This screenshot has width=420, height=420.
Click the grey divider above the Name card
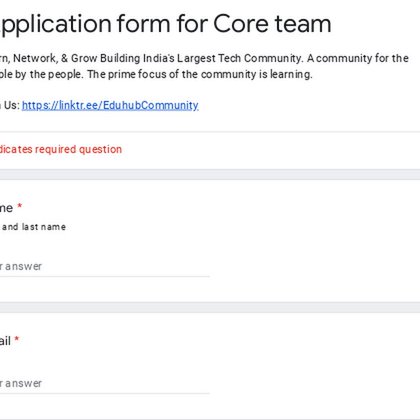pyautogui.click(x=210, y=174)
